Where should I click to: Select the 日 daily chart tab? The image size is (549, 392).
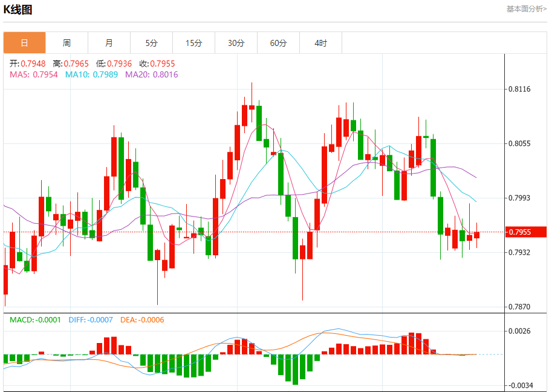(x=24, y=43)
